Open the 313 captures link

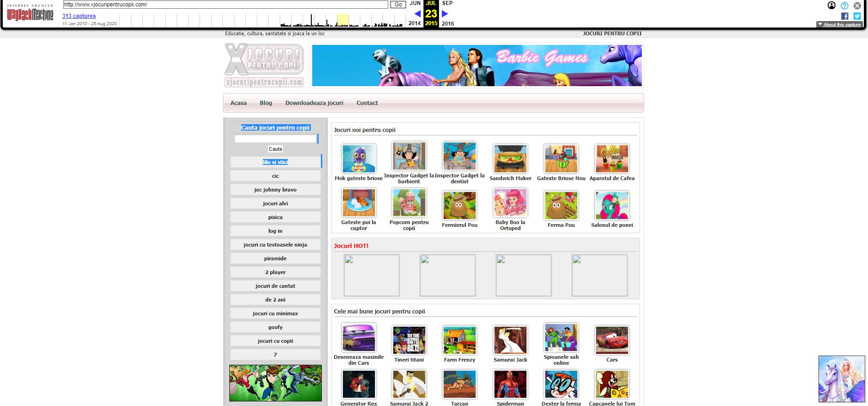pyautogui.click(x=79, y=16)
